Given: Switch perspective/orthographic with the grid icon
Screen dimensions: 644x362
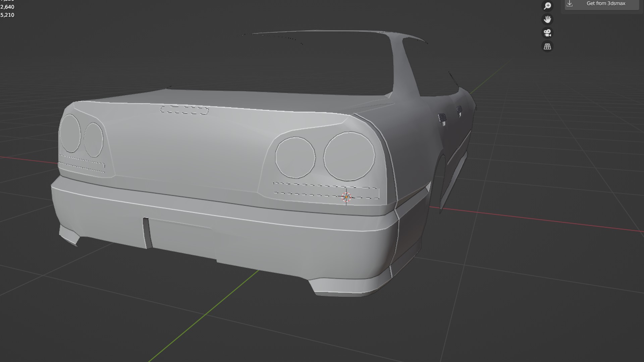Looking at the screenshot, I should click(x=547, y=47).
